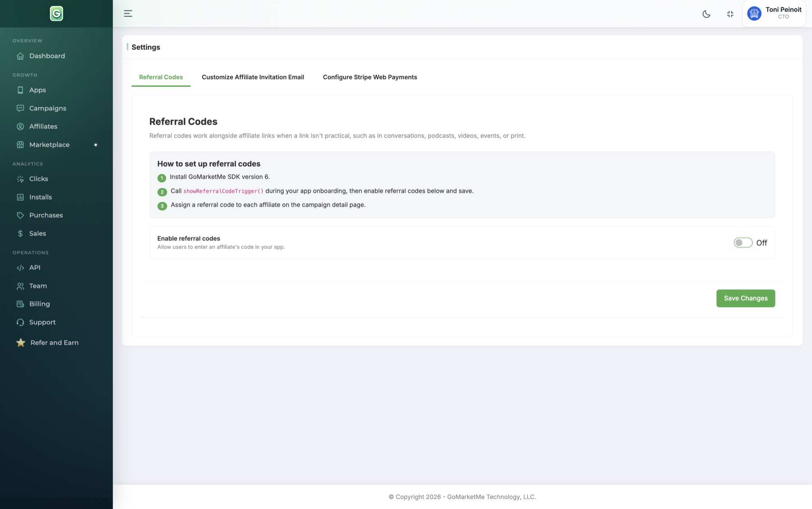The width and height of the screenshot is (812, 509).
Task: Click the Marketplace store icon
Action: click(20, 145)
